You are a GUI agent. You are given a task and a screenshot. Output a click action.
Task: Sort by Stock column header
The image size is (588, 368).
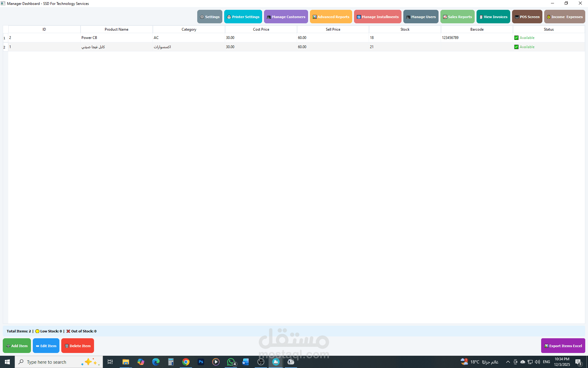coord(405,29)
